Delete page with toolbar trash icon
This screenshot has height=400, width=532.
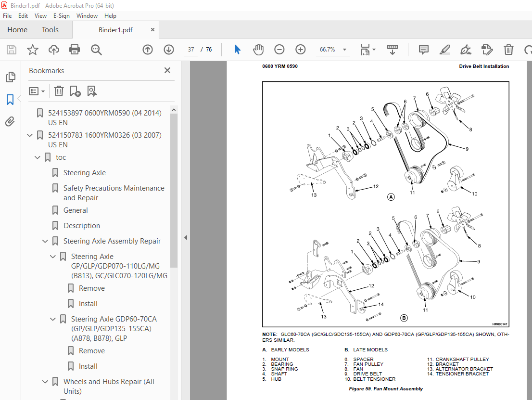coord(508,50)
